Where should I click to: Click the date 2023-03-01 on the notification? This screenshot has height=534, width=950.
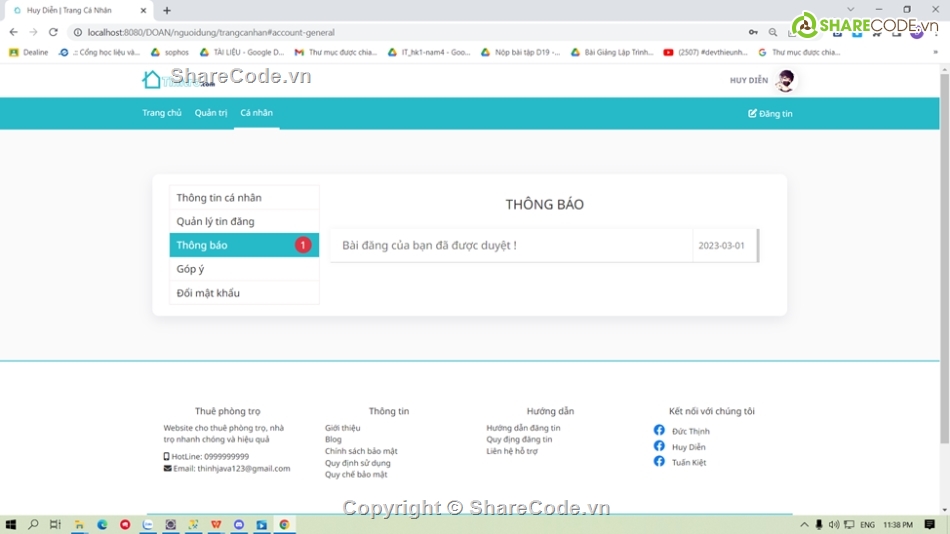click(x=721, y=245)
